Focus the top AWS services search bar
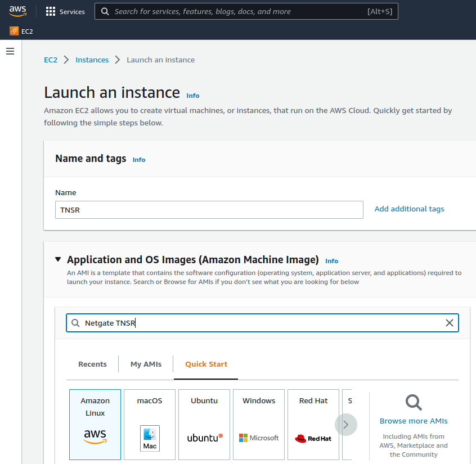This screenshot has width=476, height=464. (x=246, y=11)
